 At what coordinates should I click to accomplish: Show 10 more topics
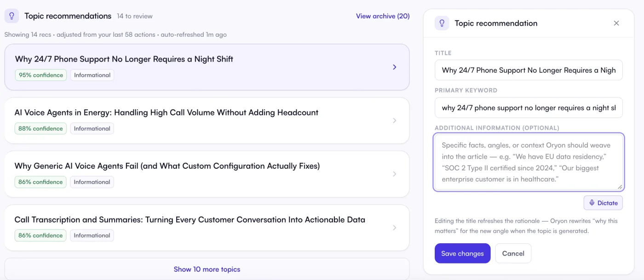coord(207,269)
